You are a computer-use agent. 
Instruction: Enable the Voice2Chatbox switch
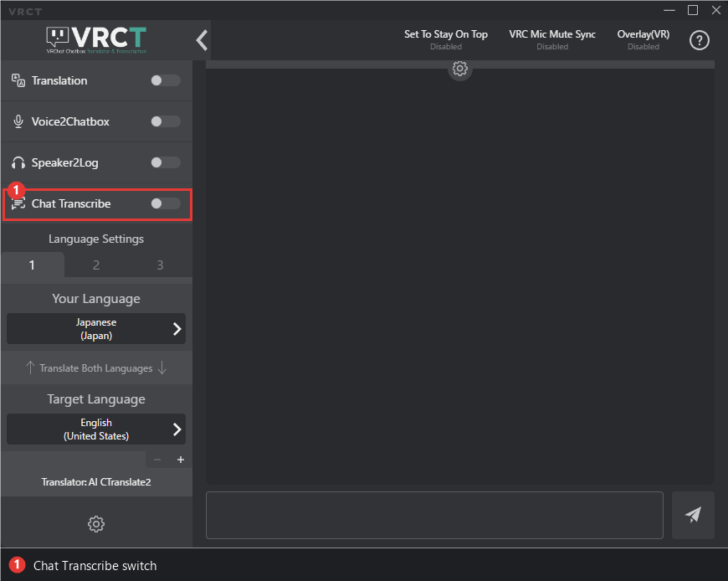coord(166,121)
